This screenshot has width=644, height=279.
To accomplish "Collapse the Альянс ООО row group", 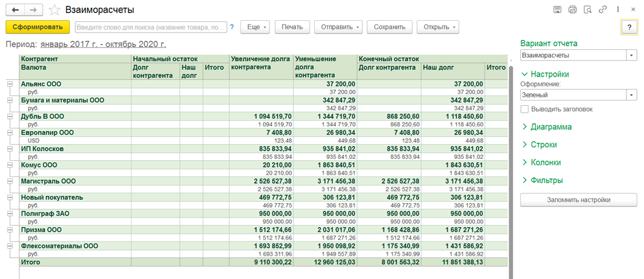I will (x=10, y=84).
